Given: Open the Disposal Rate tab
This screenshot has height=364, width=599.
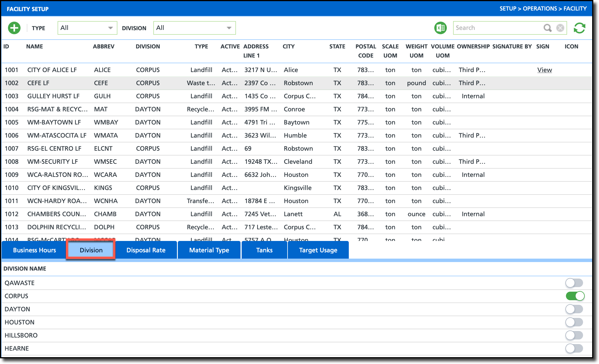Looking at the screenshot, I should (x=146, y=250).
